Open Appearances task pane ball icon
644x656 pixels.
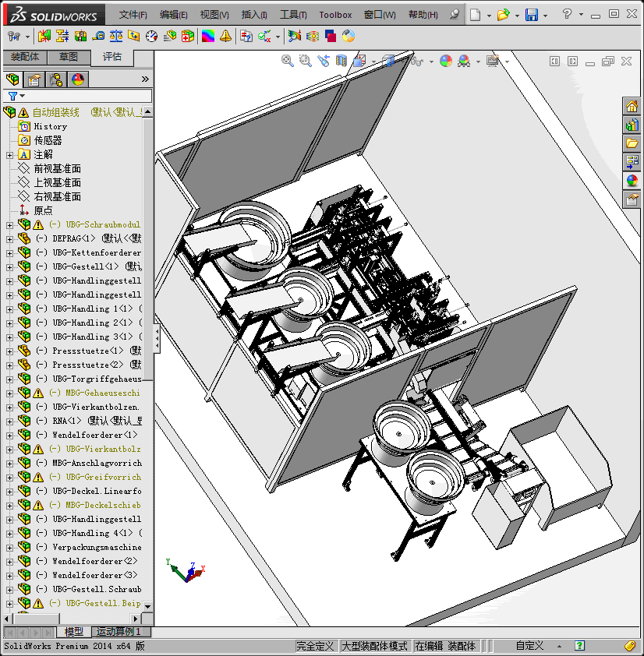point(632,181)
